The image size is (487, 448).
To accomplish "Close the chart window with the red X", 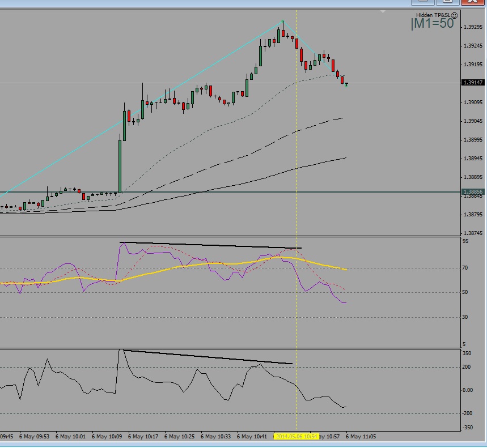I will pyautogui.click(x=473, y=2).
